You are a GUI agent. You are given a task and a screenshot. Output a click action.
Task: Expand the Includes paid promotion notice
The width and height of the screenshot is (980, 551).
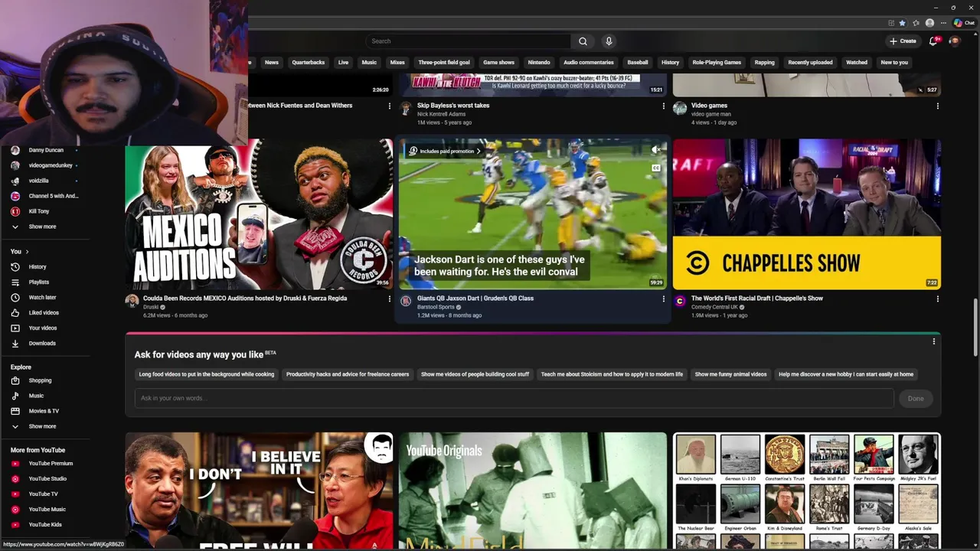(x=444, y=151)
